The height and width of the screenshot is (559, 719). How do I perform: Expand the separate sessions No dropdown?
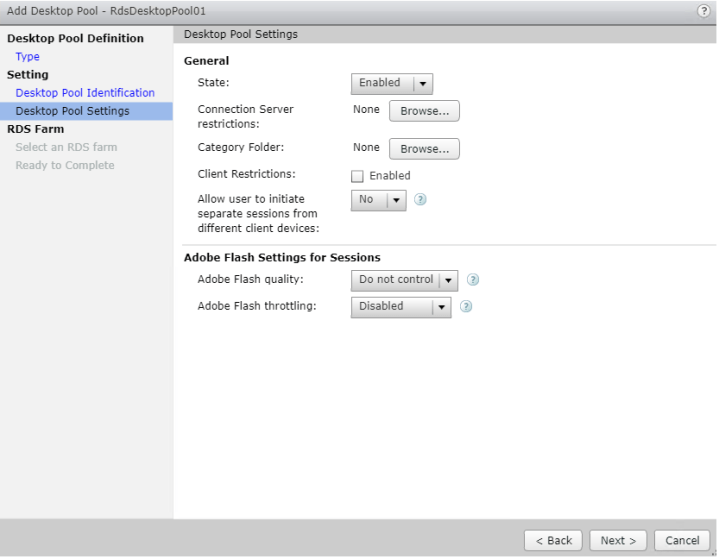379,200
